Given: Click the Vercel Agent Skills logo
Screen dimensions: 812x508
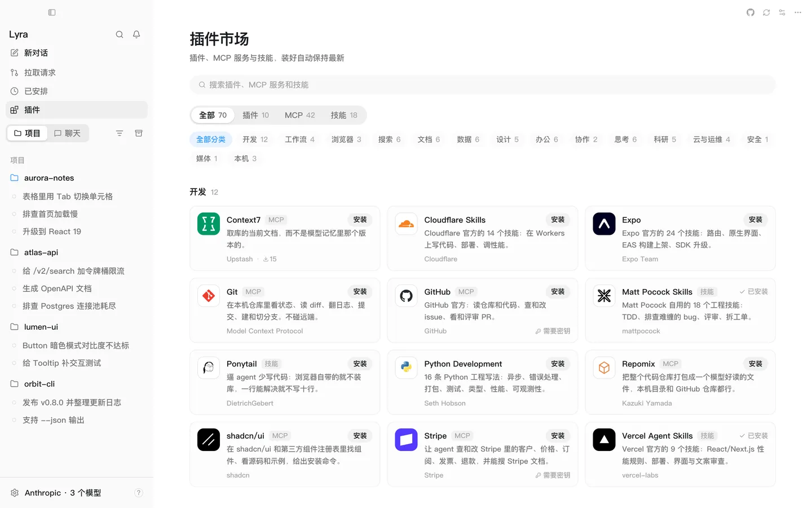Looking at the screenshot, I should click(x=604, y=440).
